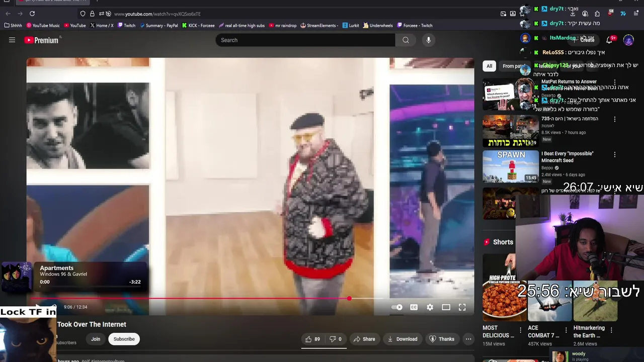The image size is (644, 362).
Task: Switch to theater mode
Action: coord(446,307)
